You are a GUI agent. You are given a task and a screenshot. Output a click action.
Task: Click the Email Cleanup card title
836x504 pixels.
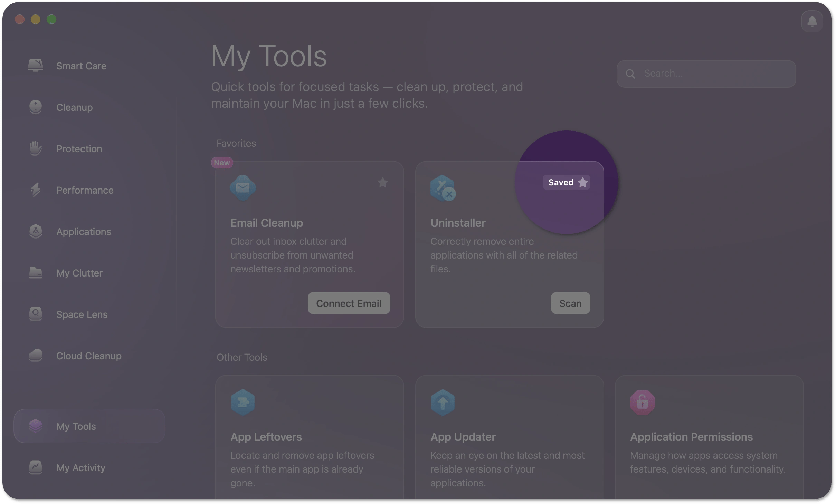(267, 223)
